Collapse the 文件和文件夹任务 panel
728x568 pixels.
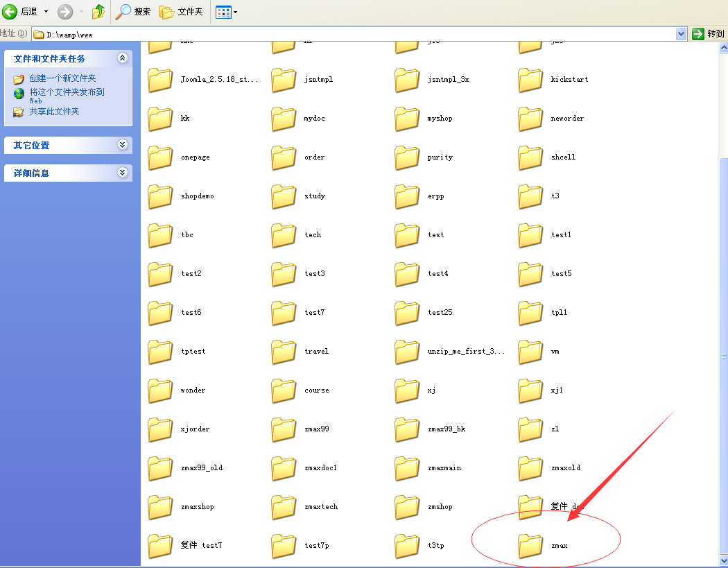(x=122, y=58)
